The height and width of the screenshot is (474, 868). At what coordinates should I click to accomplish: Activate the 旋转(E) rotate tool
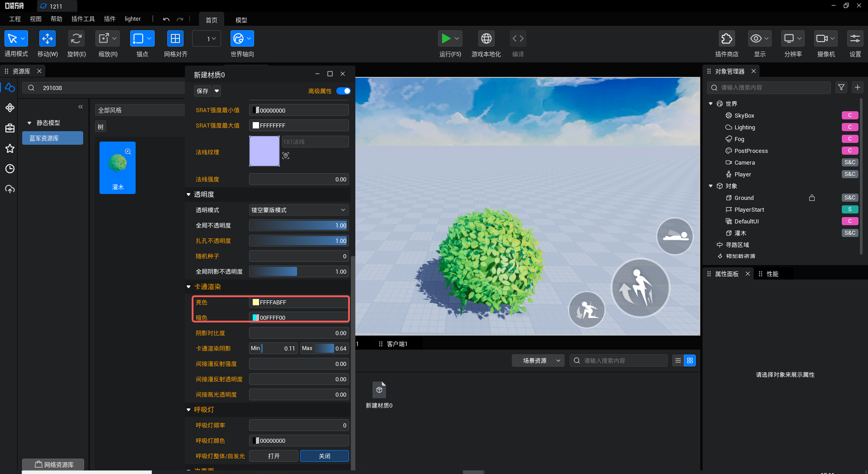(x=76, y=39)
